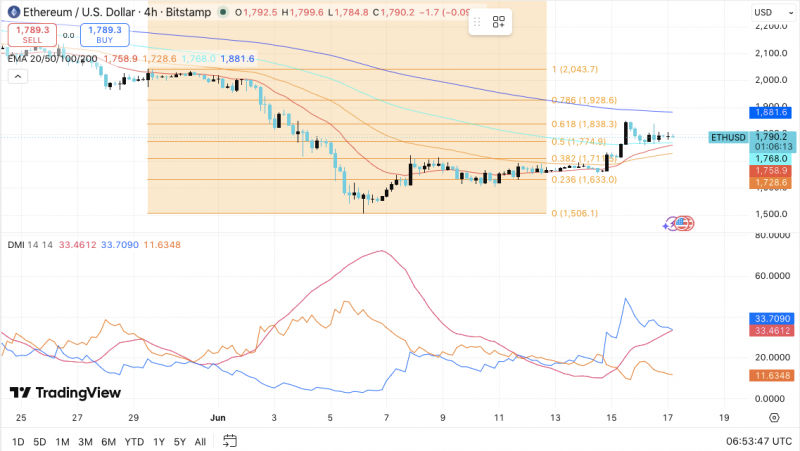Click the Jun date axis label
This screenshot has height=451, width=800.
tap(218, 417)
